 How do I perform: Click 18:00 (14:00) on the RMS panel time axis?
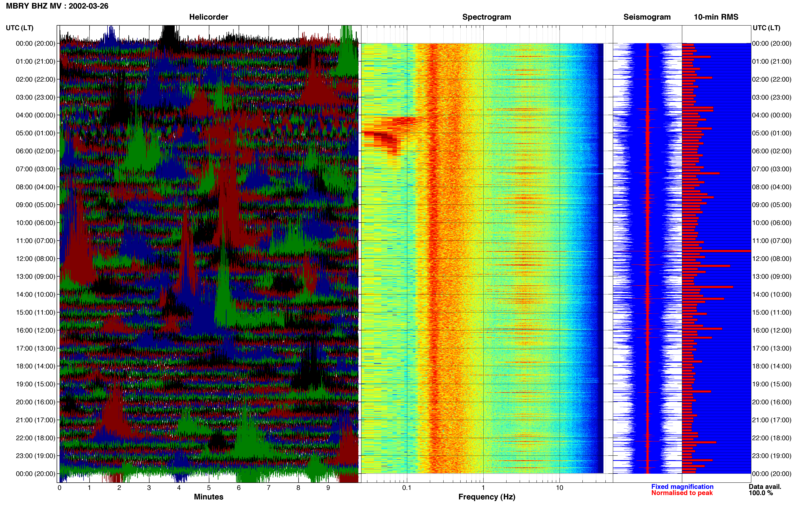(x=772, y=366)
